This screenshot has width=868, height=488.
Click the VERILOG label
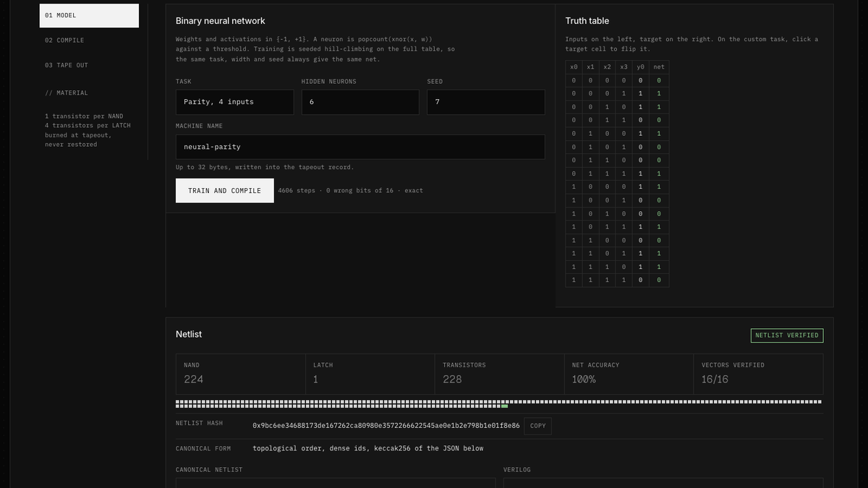click(517, 470)
